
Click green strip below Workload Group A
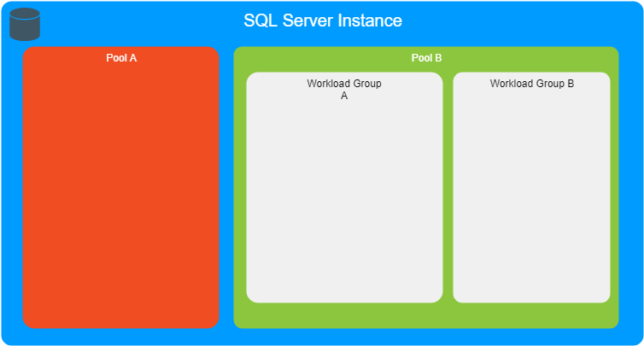coord(344,314)
